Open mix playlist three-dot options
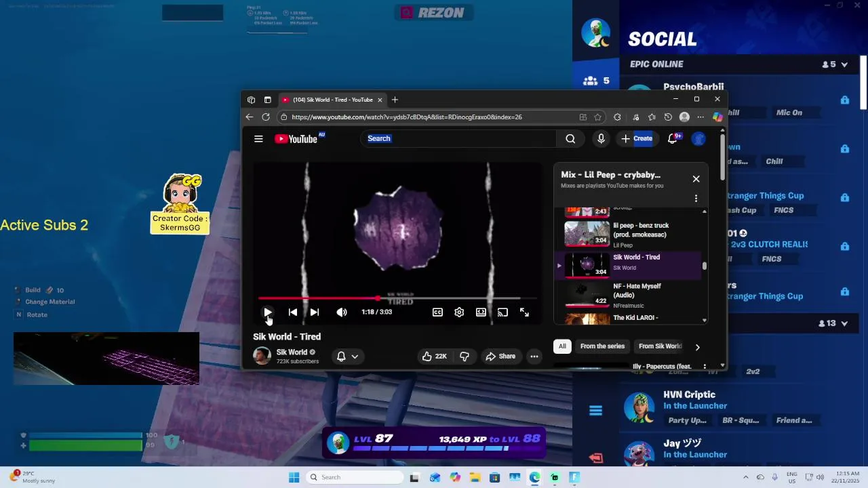 pyautogui.click(x=696, y=199)
